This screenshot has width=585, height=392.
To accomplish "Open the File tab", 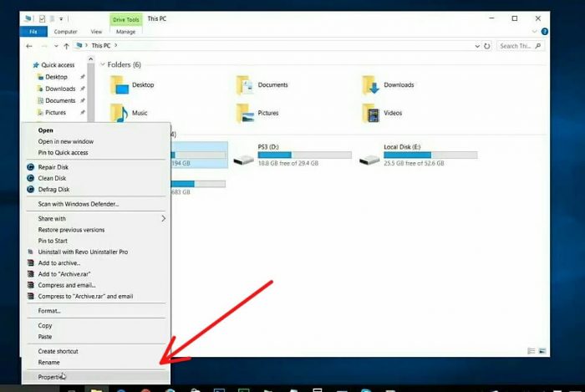I will 33,32.
